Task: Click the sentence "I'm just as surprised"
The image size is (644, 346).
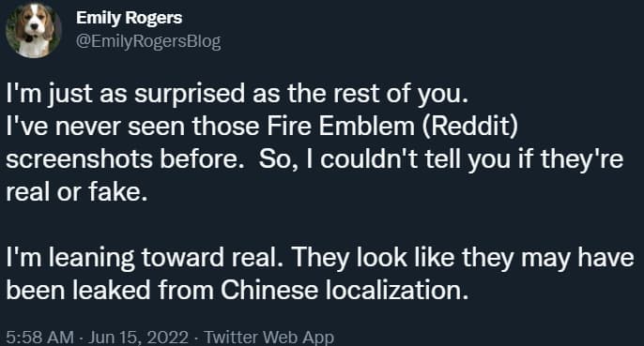Action: point(126,95)
